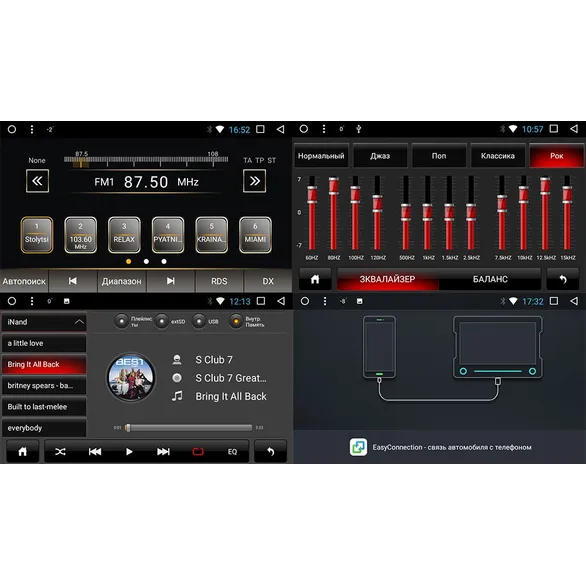Open three-dot menu on radio screen
586x586 pixels.
click(x=32, y=129)
